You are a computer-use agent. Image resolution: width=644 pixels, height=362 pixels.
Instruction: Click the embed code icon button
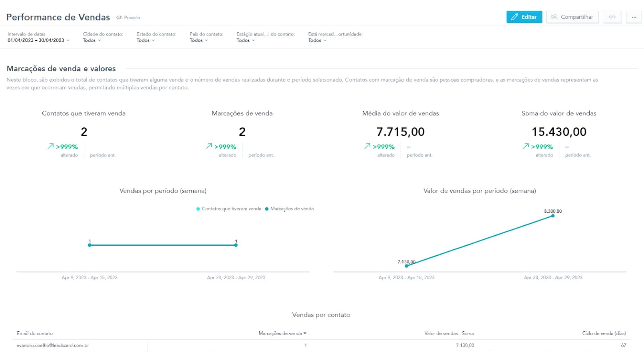coord(612,17)
